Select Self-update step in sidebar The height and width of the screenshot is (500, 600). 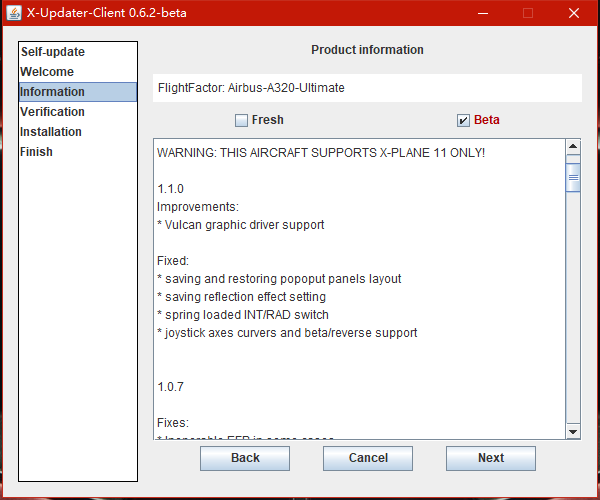tap(78, 52)
